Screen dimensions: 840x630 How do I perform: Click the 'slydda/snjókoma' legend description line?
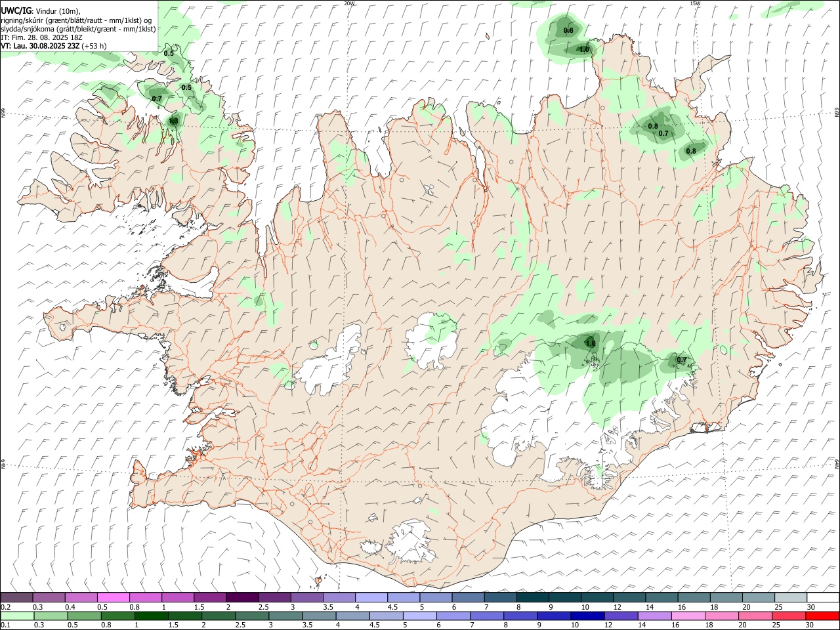(79, 29)
